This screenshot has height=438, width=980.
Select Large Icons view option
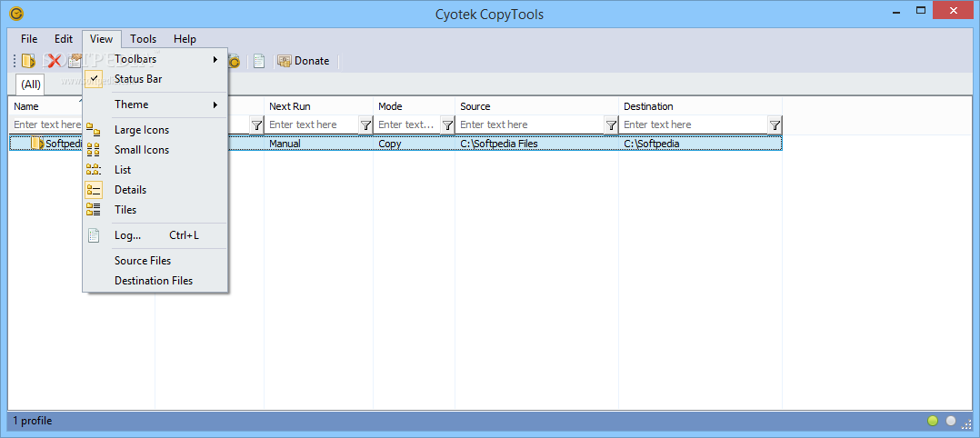[155, 130]
